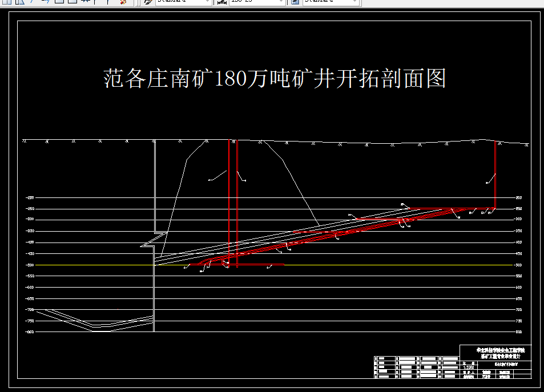The image size is (544, 392).
Task: Select the Explode tool icon
Action: (x=123, y=3)
